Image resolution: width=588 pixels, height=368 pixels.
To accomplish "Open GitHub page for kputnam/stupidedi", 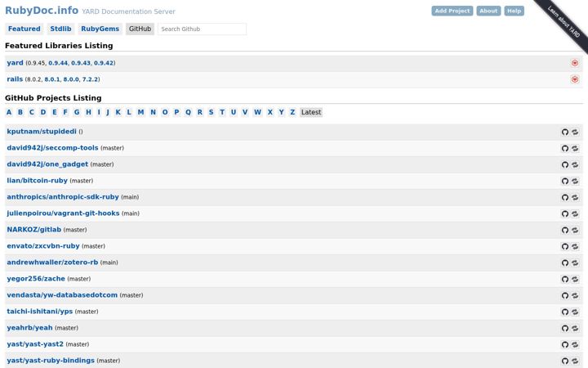I will 565,132.
